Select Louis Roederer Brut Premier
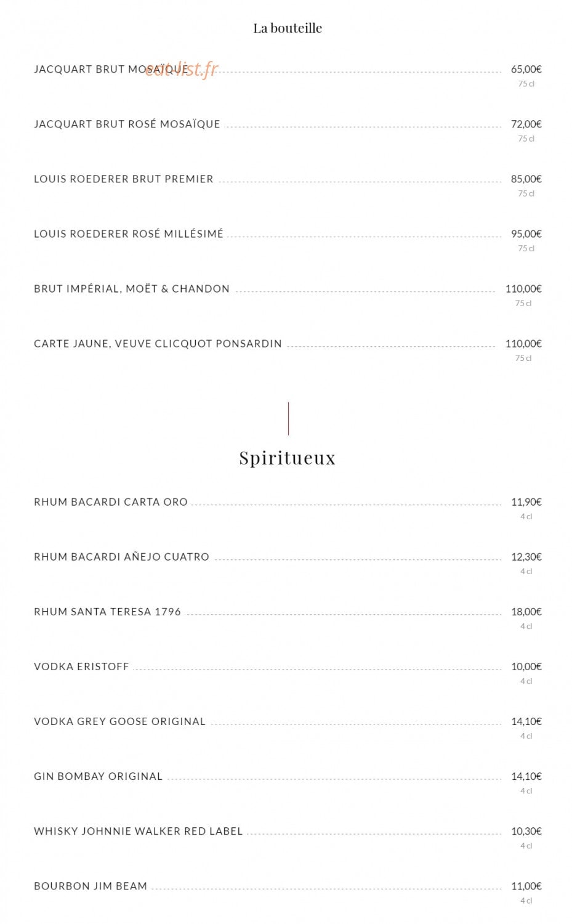Screen dimensions: 572x924 [x=124, y=179]
